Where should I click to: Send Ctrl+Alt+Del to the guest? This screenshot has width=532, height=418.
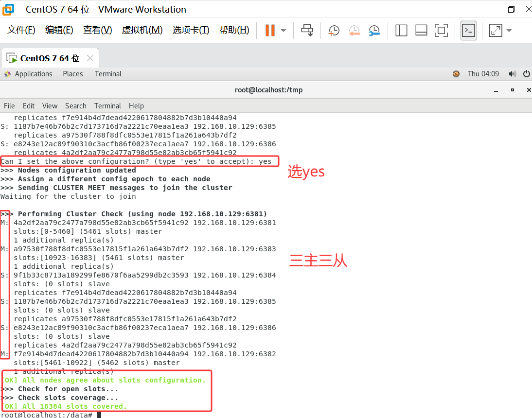(307, 30)
